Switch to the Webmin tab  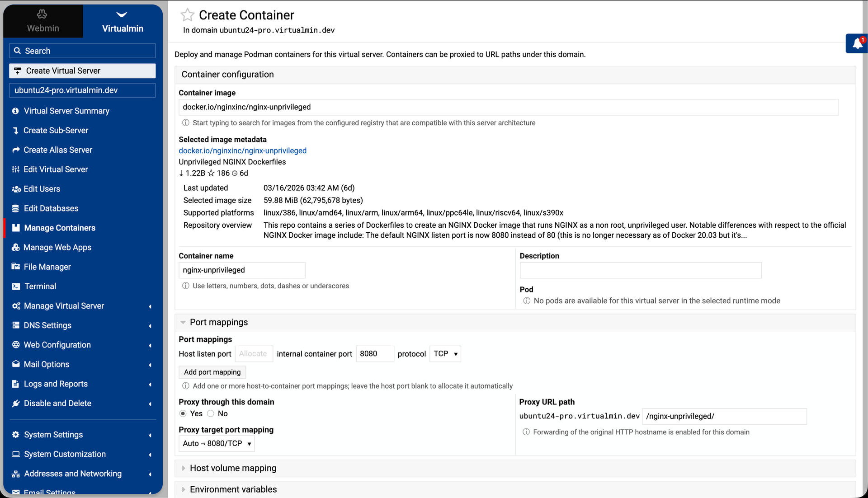pyautogui.click(x=43, y=21)
